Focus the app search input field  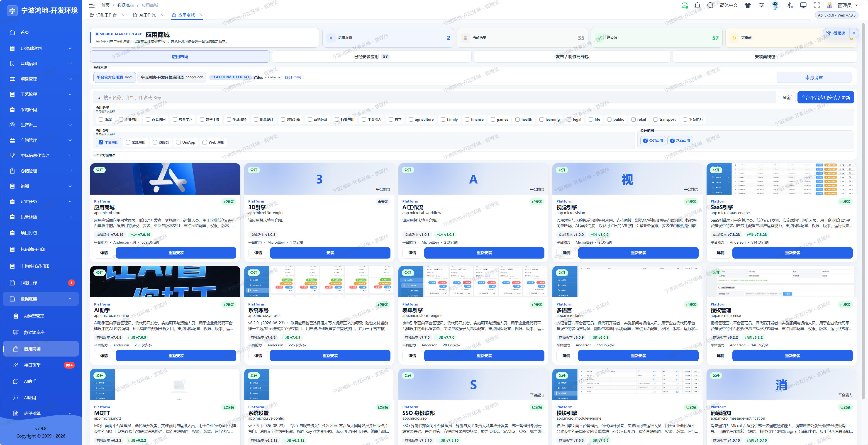tap(435, 98)
